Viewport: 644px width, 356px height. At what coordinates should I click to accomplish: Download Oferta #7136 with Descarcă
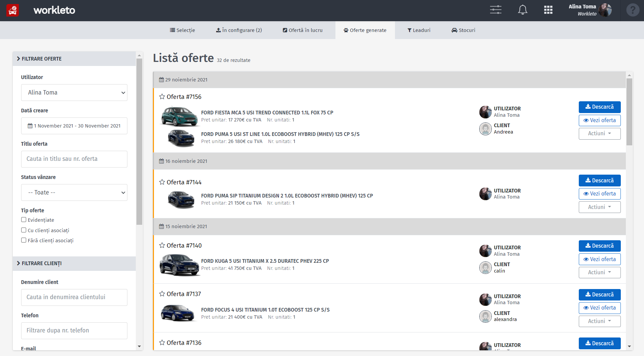point(600,344)
